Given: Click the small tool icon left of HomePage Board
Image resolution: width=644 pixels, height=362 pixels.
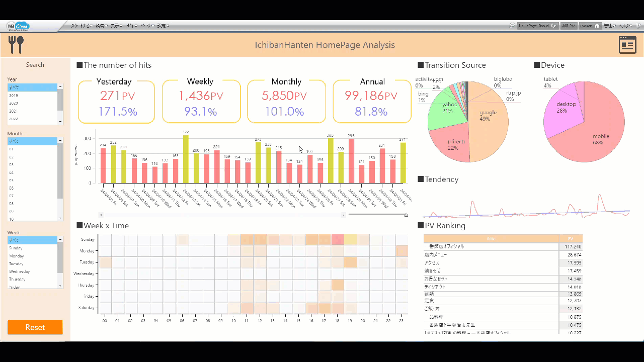Looking at the screenshot, I should pos(512,25).
